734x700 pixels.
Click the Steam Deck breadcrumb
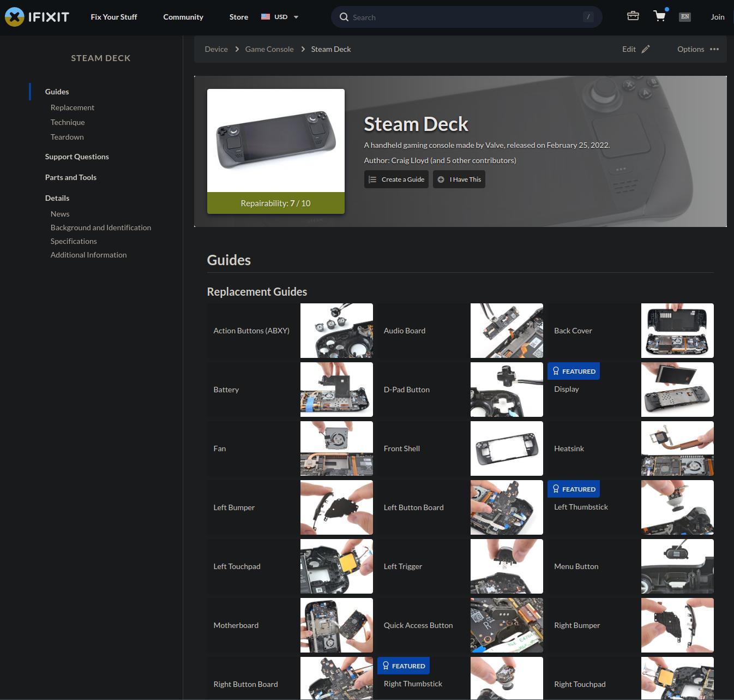[331, 49]
